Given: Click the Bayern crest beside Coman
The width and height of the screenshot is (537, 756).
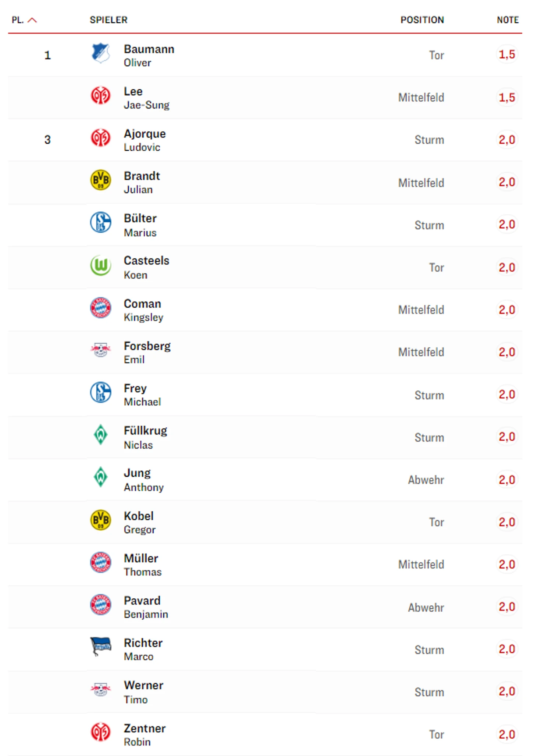Looking at the screenshot, I should coord(100,308).
